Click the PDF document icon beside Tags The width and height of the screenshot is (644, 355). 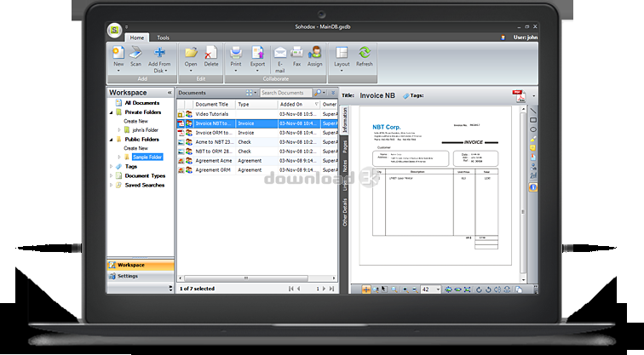[519, 95]
